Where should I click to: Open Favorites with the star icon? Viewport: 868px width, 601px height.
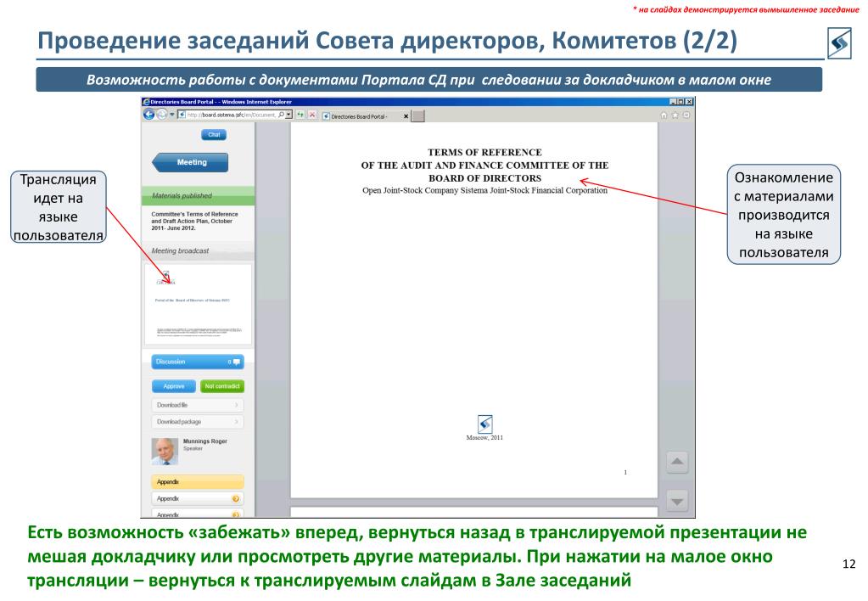675,115
